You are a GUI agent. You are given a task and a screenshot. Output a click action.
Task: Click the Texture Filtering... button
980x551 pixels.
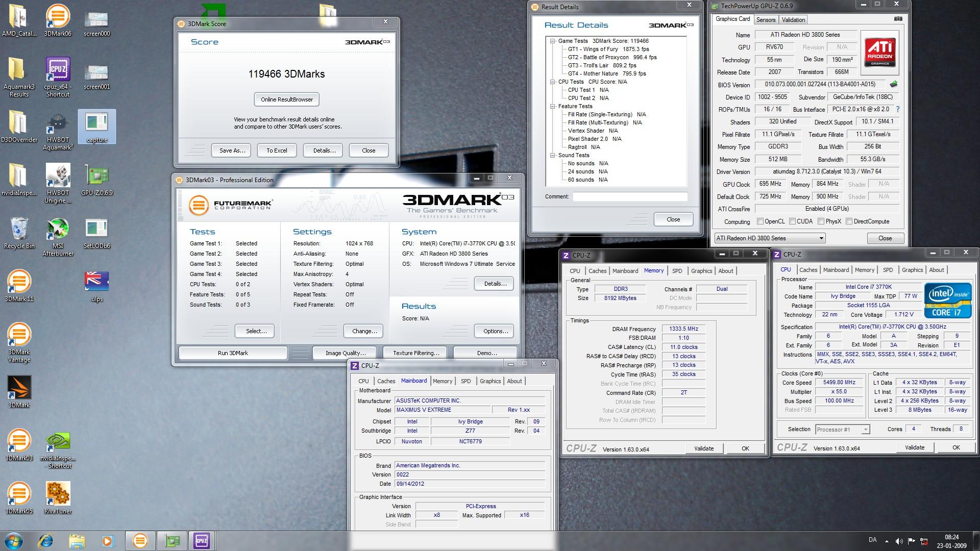[416, 353]
